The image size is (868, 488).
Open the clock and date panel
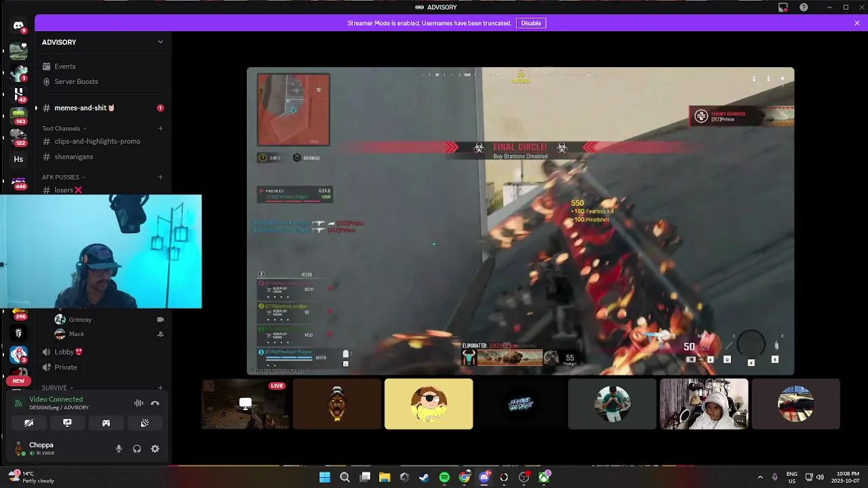coord(844,477)
